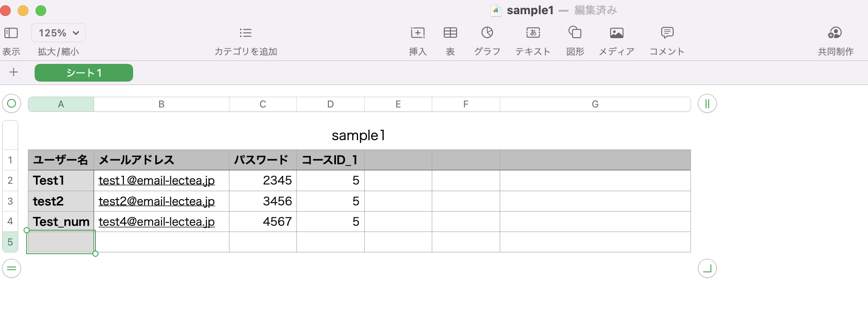Select column B header

[x=162, y=104]
